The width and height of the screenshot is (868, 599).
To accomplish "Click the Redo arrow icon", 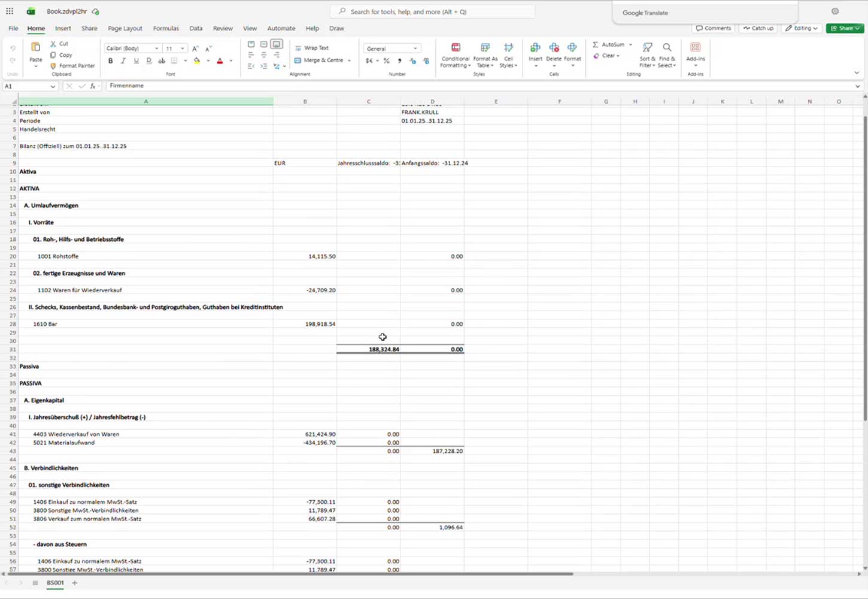I will click(13, 60).
